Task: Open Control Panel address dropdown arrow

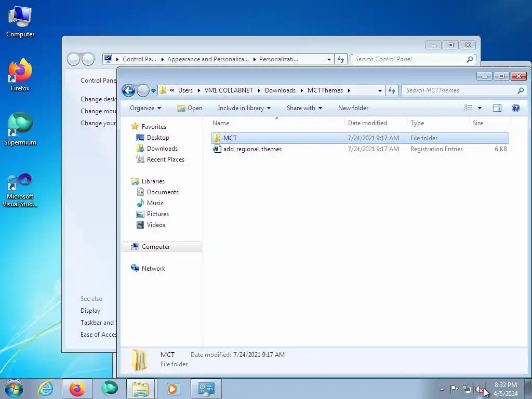Action: coord(329,59)
